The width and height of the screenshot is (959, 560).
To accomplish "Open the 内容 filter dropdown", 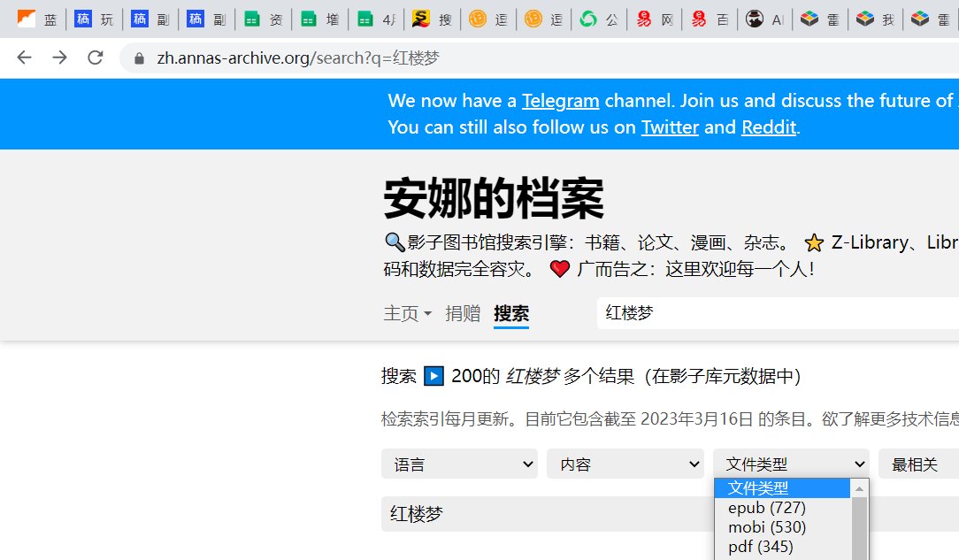I will click(625, 464).
